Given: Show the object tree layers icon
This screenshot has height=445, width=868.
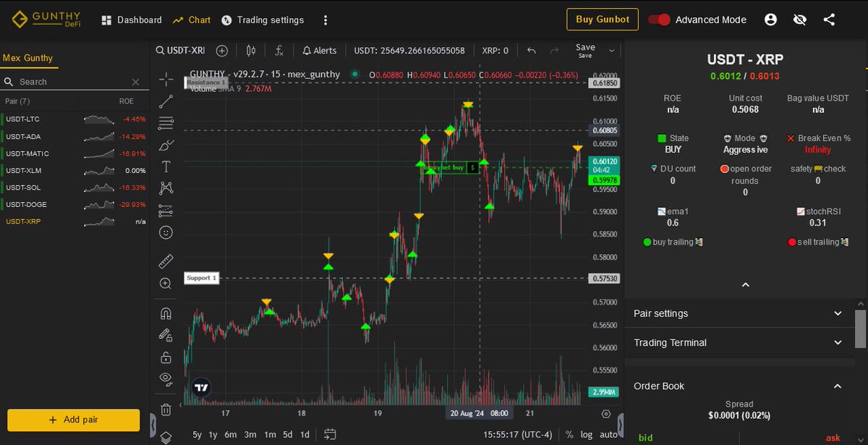Looking at the screenshot, I should point(166,437).
